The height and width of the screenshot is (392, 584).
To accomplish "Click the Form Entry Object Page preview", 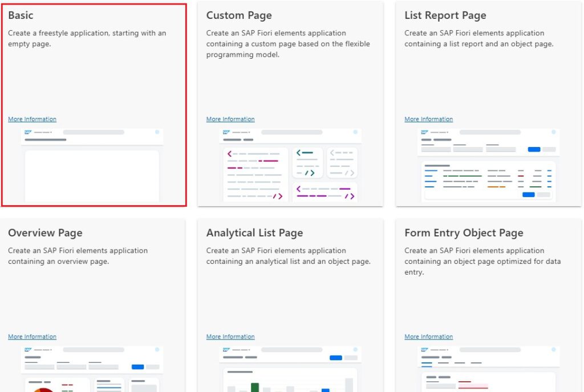I will point(488,369).
